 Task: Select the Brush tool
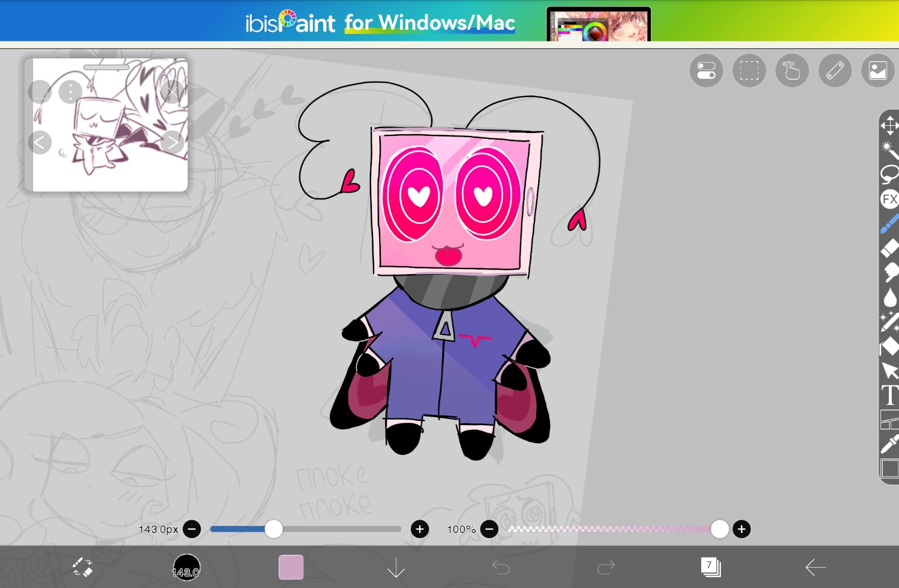889,224
